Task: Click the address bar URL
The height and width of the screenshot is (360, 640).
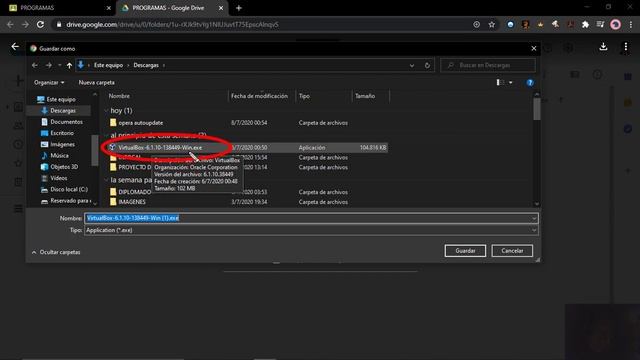Action: tap(172, 24)
